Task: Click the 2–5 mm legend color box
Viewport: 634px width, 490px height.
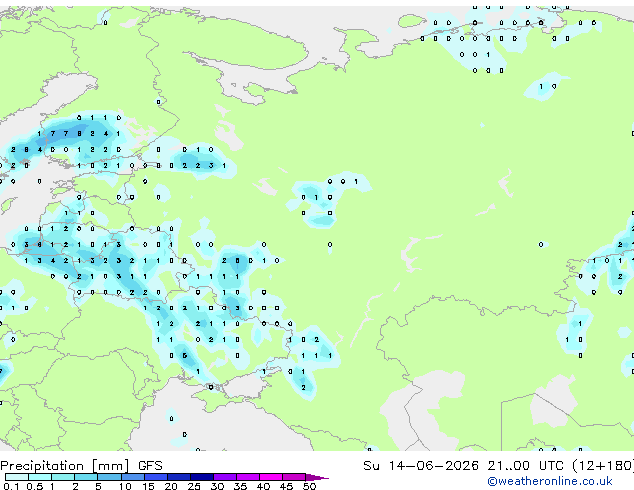Action: 86,477
